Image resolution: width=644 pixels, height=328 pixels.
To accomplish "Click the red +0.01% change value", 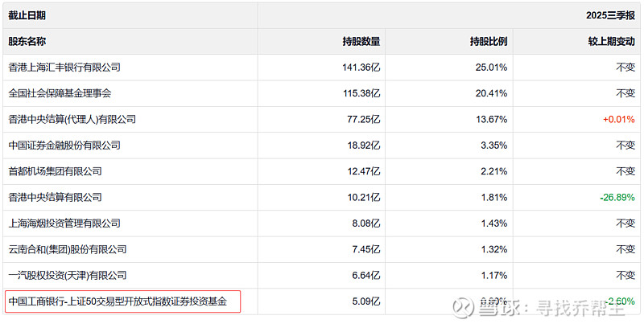I will [618, 119].
